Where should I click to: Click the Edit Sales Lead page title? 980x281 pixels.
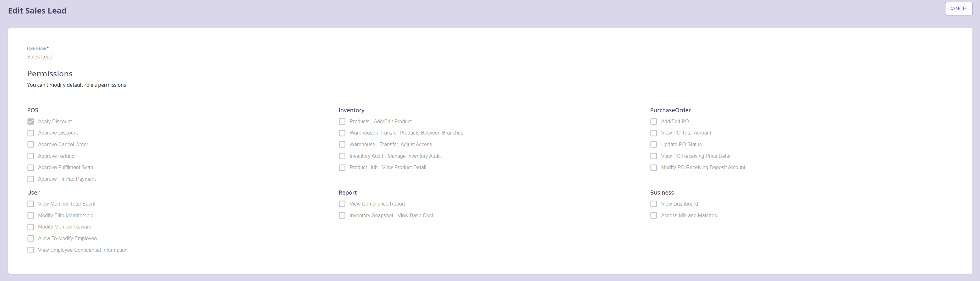pyautogui.click(x=37, y=11)
